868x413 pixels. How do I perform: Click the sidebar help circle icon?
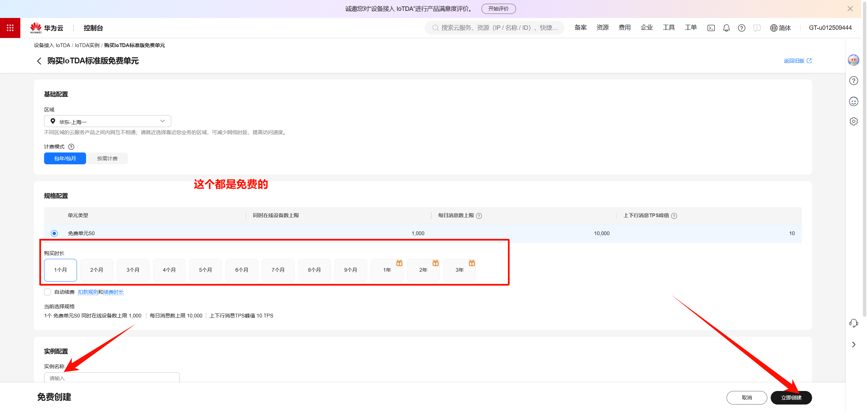pos(853,81)
